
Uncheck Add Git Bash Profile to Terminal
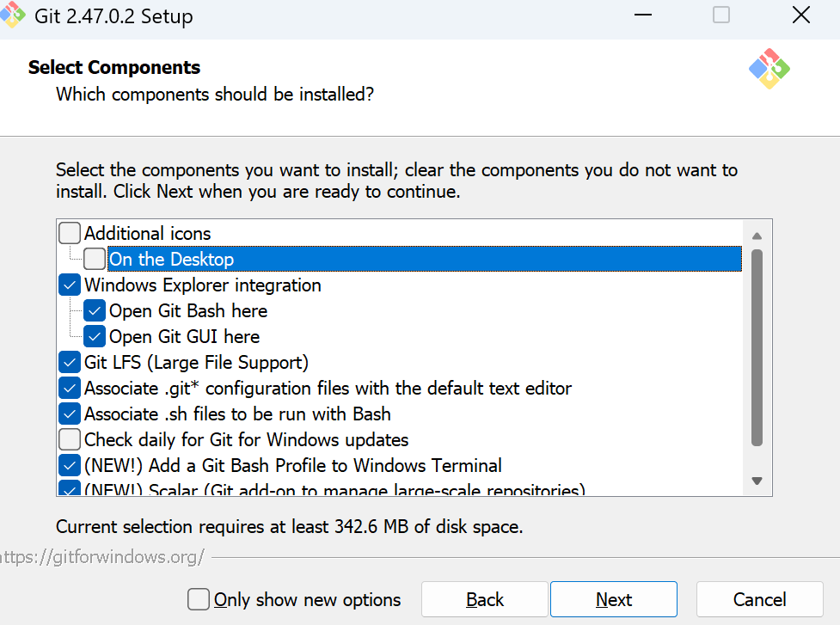[x=70, y=465]
